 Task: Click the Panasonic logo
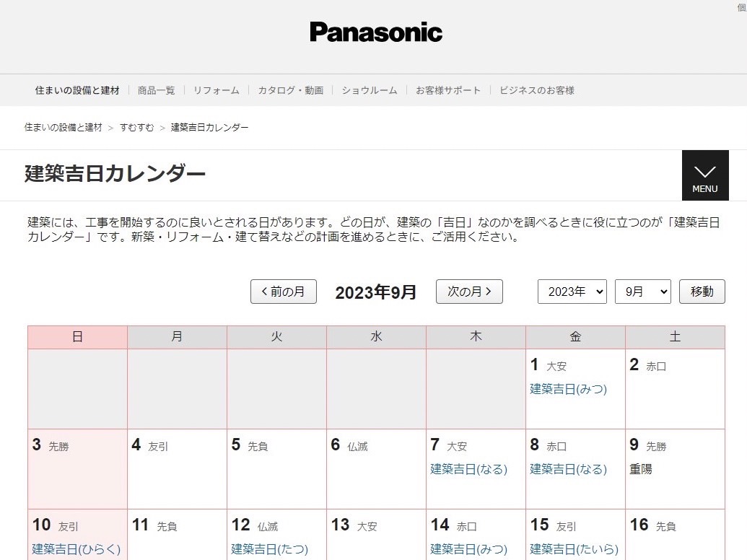(376, 32)
